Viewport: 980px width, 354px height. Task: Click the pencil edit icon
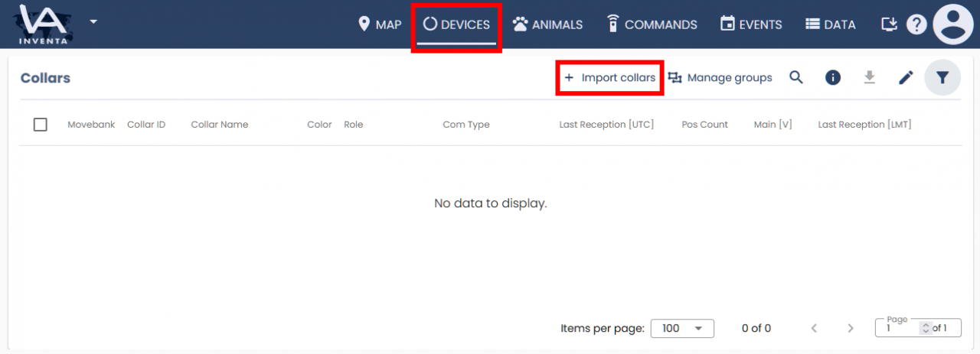[906, 77]
